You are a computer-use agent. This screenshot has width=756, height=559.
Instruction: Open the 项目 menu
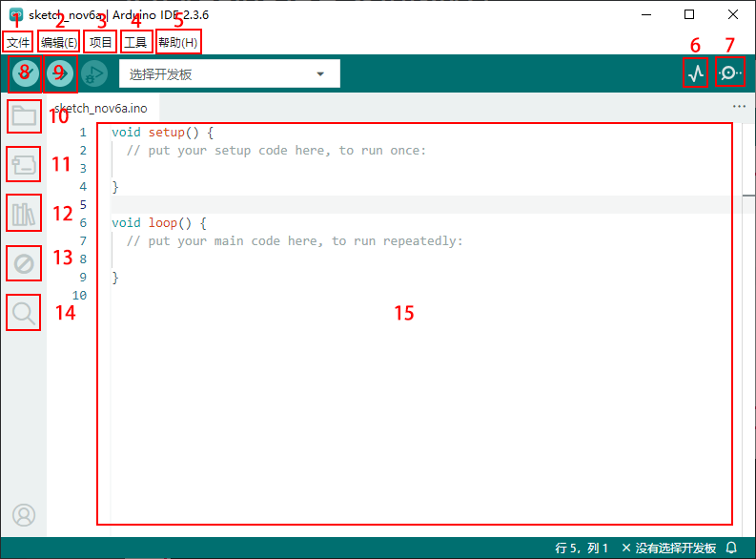pos(100,42)
